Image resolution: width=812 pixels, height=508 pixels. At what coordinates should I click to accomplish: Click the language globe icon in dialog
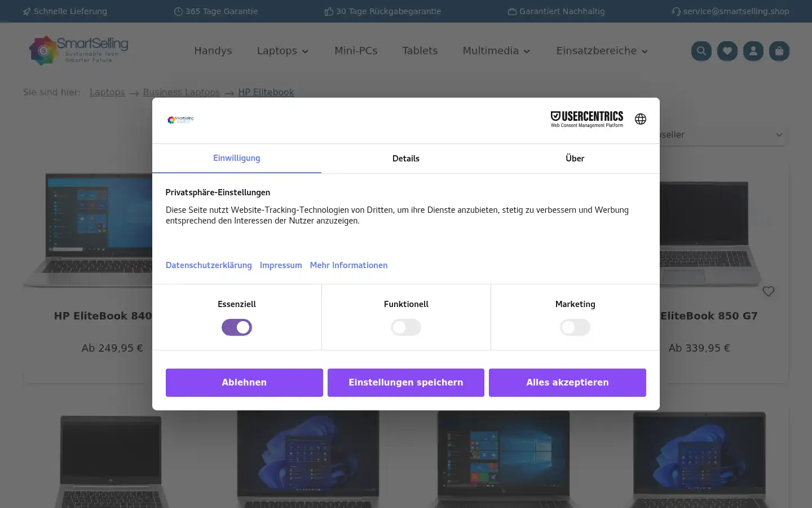tap(641, 119)
